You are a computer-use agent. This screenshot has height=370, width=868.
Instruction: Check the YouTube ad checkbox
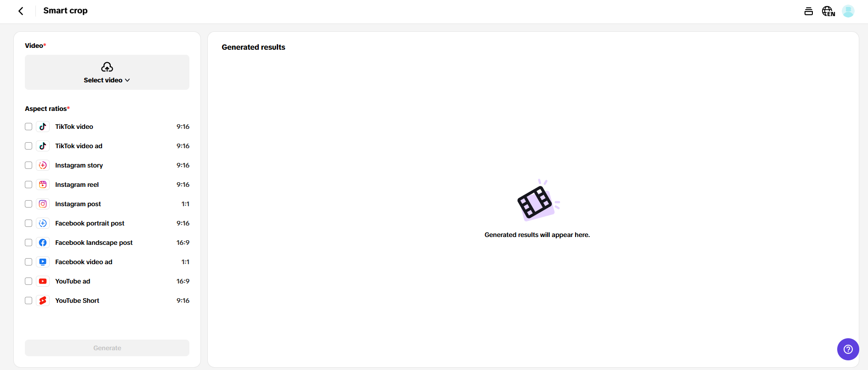29,281
